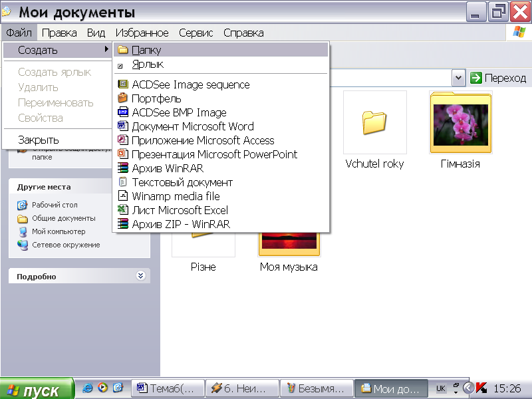Viewport: 532px width, 399px height.
Task: Open the address bar dropdown arrow
Action: coord(458,78)
